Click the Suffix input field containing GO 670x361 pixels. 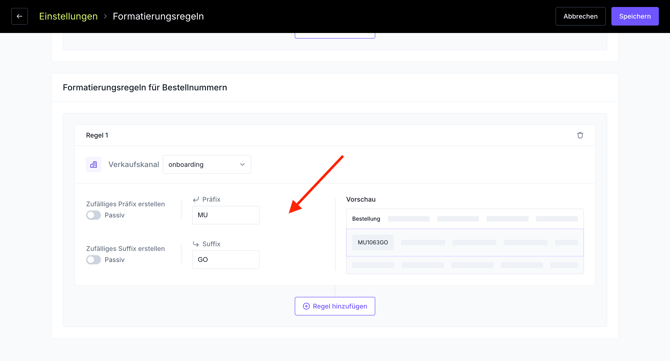click(226, 260)
